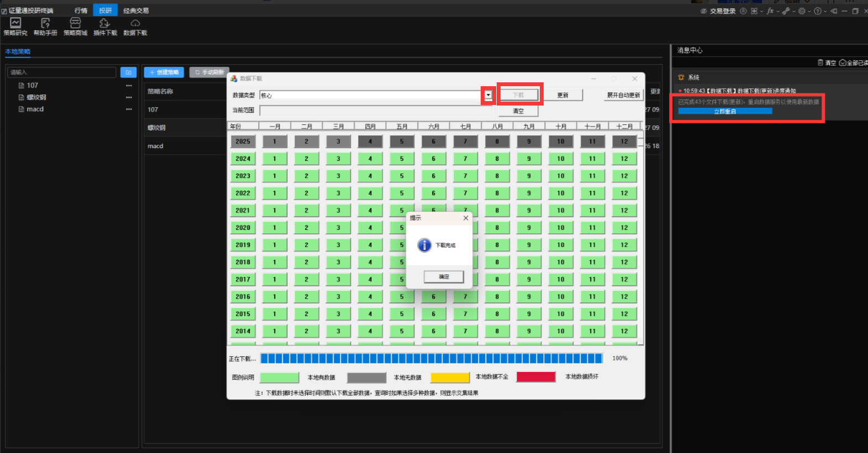Click 确定 in the 下载完成 prompt
The width and height of the screenshot is (868, 453).
coord(444,277)
